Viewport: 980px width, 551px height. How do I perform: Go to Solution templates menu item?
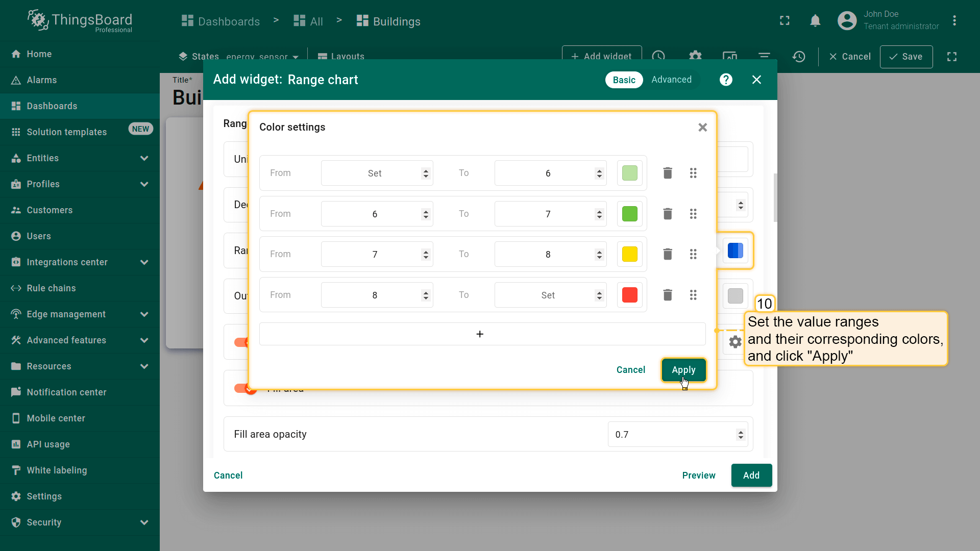click(x=66, y=132)
